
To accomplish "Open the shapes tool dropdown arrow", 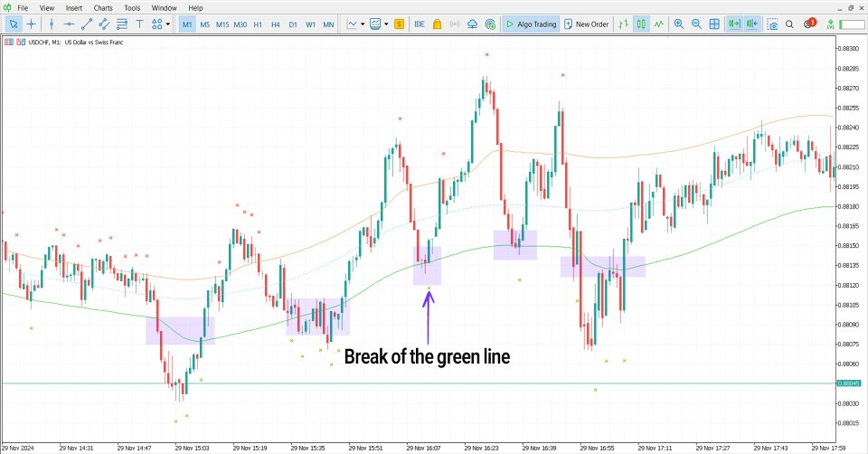I will coord(168,24).
